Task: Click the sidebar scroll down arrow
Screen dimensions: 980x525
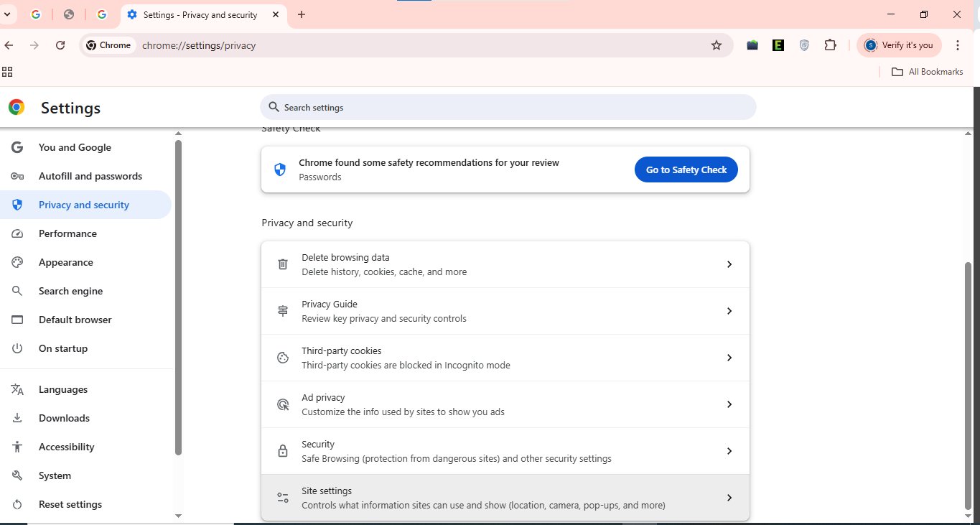Action: click(178, 516)
